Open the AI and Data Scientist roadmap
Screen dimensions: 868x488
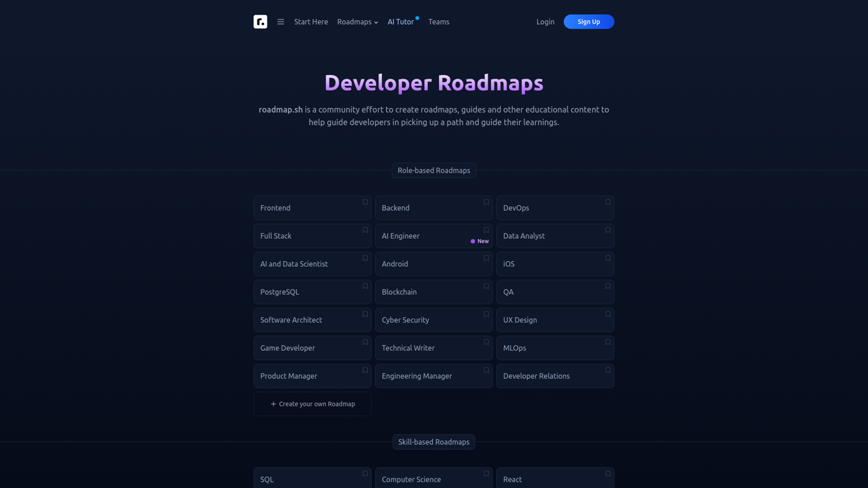(313, 264)
